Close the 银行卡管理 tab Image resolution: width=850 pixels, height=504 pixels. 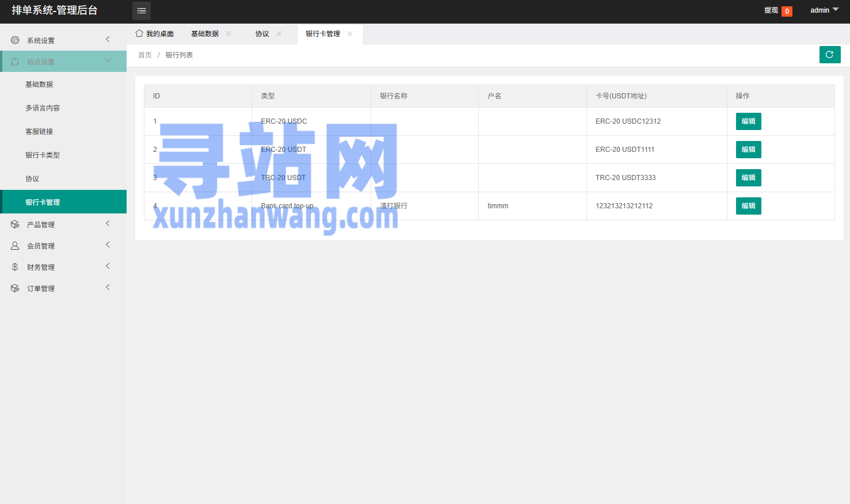coord(350,34)
